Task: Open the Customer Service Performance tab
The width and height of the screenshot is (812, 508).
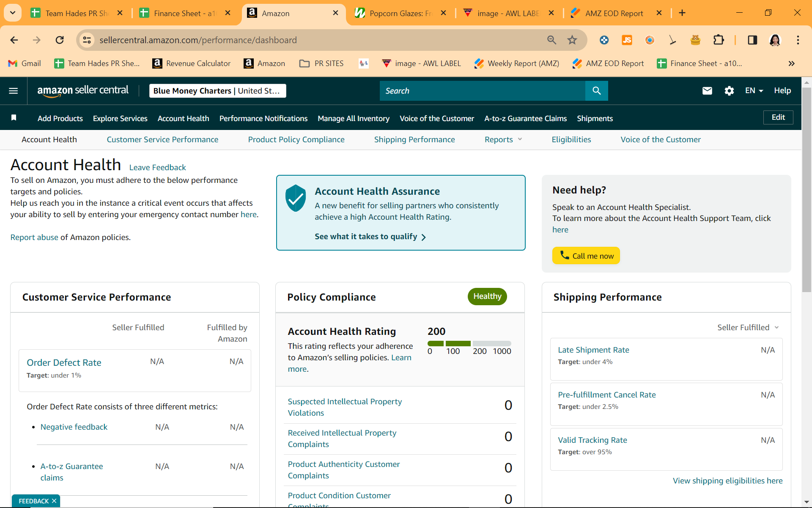Action: pyautogui.click(x=162, y=140)
